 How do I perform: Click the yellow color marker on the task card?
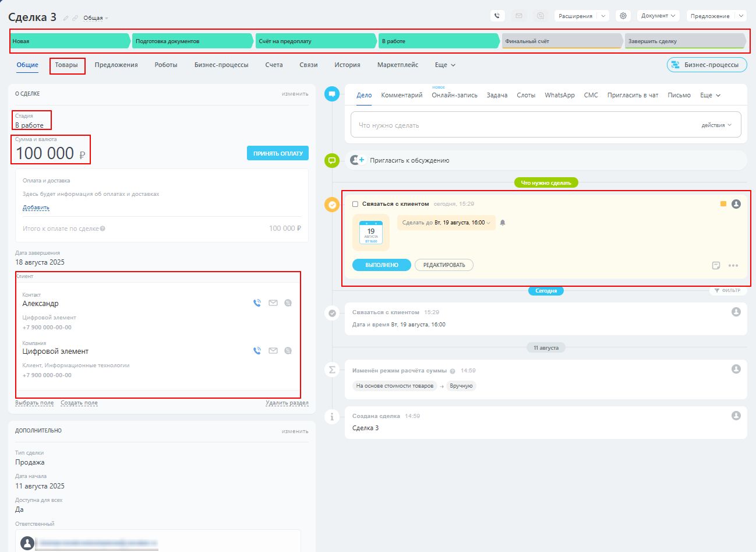[x=723, y=204]
